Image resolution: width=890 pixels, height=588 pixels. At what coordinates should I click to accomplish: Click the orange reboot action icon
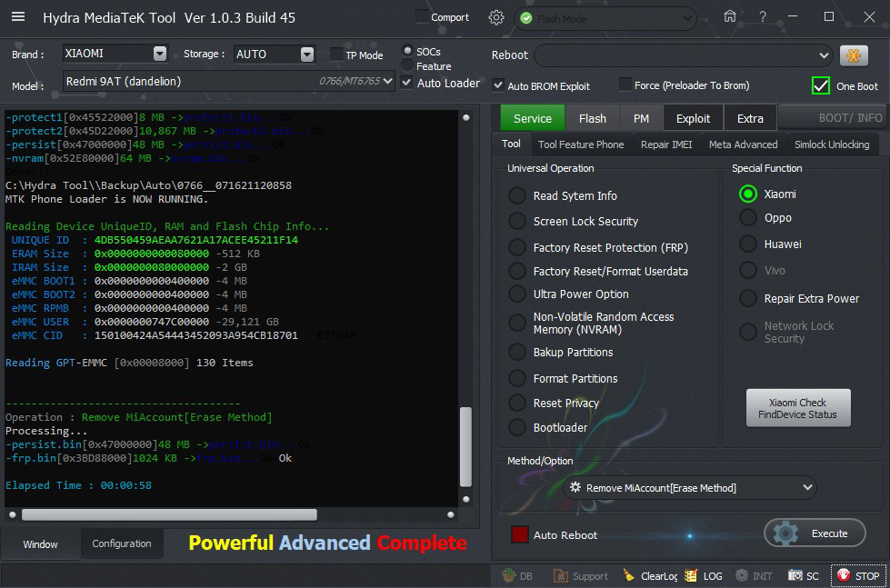[853, 55]
